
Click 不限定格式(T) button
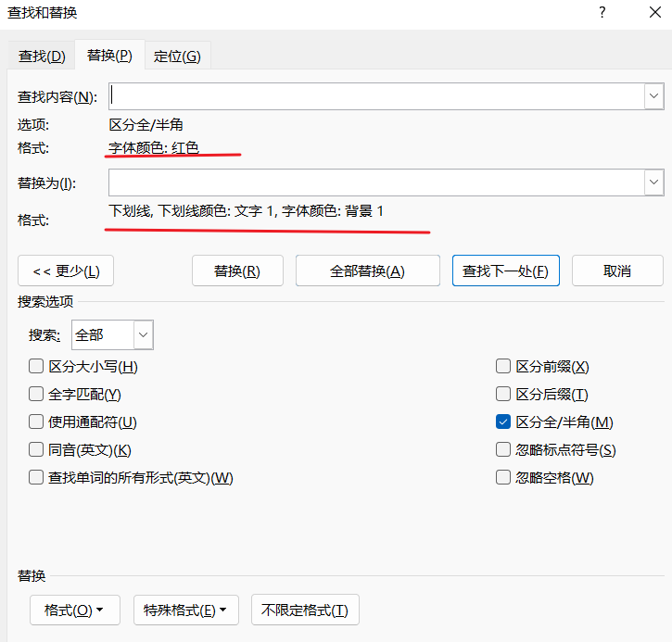point(305,610)
